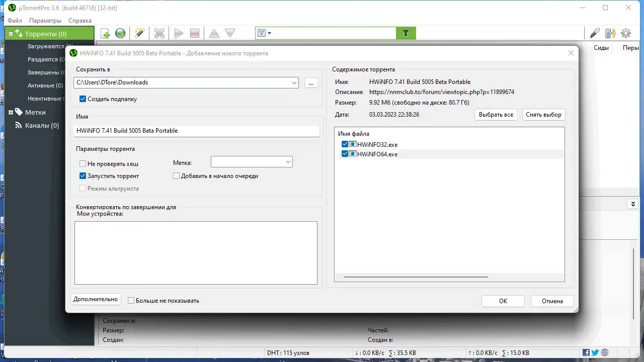Uncheck HWiNFO64.exe in the file list
This screenshot has width=644, height=362.
point(345,154)
